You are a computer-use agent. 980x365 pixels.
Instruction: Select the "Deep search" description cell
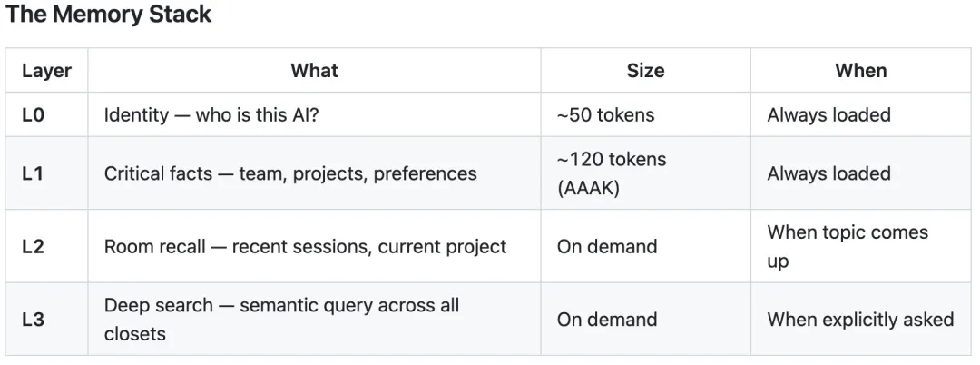[x=281, y=319]
